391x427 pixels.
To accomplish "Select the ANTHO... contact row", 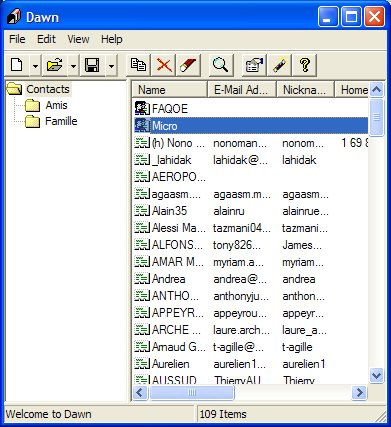I will click(251, 296).
